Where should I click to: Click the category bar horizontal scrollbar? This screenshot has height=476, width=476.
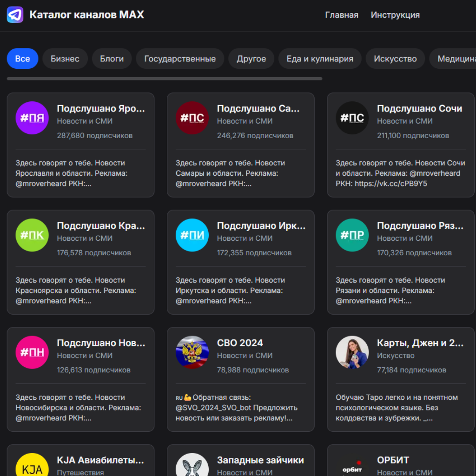tap(165, 79)
